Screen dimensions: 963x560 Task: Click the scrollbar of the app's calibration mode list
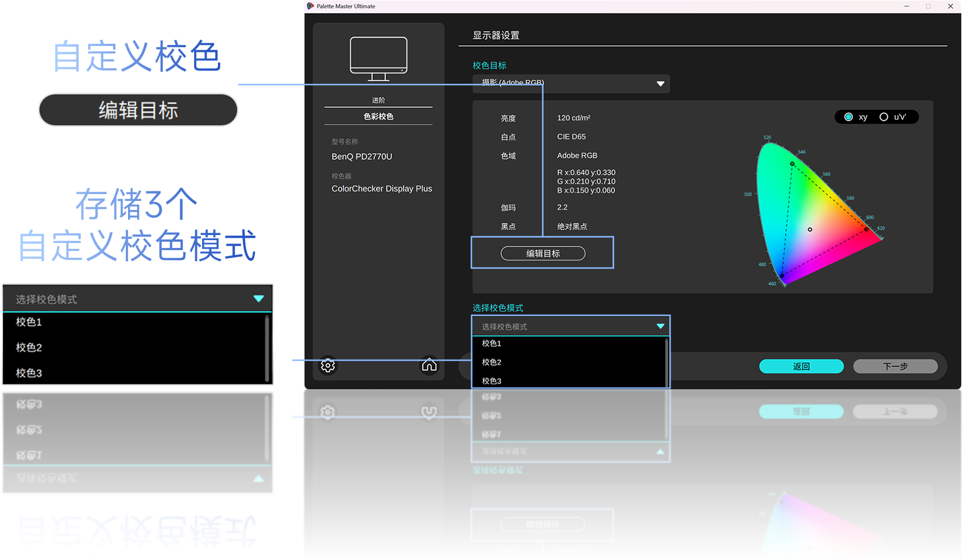click(x=666, y=363)
